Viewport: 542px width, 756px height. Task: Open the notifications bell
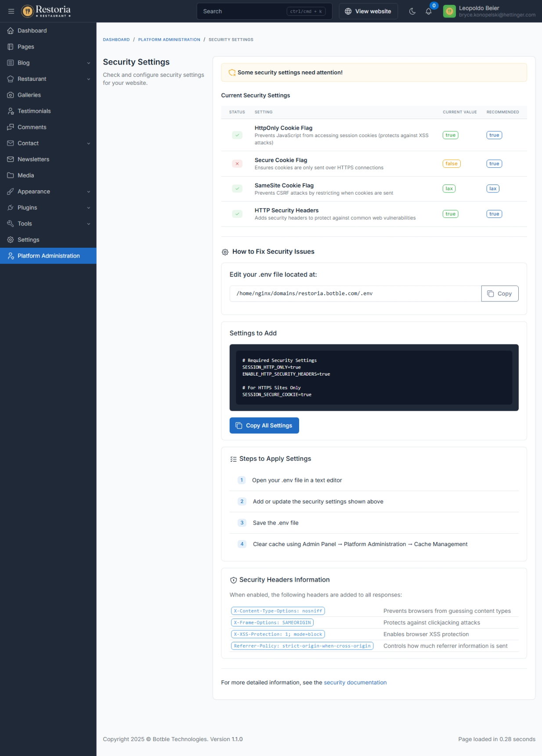(x=429, y=11)
